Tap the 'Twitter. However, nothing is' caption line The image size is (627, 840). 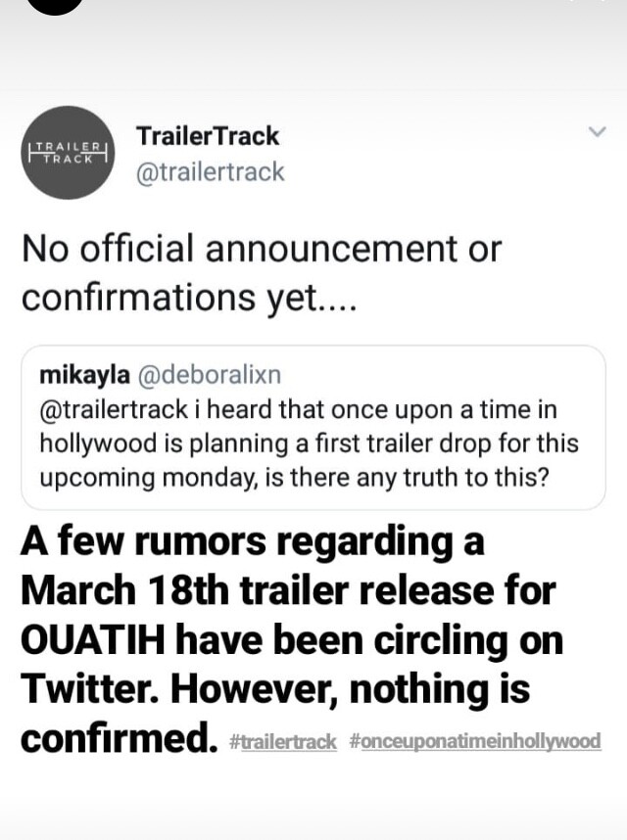coord(275,689)
